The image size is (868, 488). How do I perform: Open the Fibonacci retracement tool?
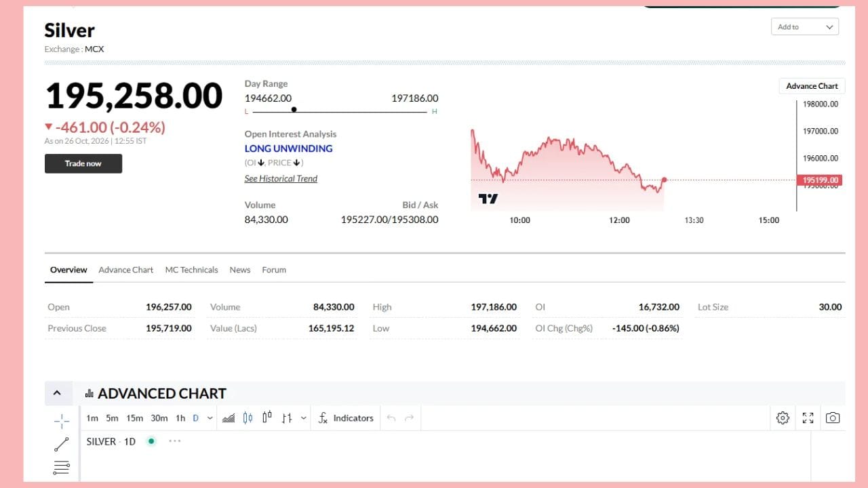(x=62, y=467)
